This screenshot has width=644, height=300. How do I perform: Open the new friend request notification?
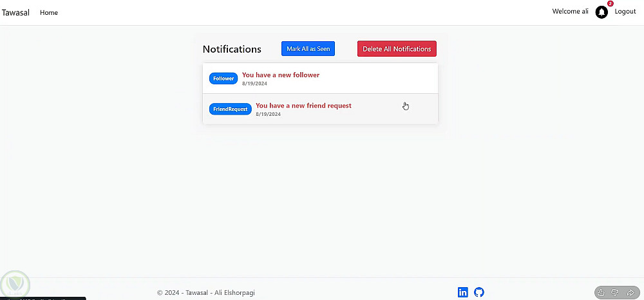[x=303, y=106]
